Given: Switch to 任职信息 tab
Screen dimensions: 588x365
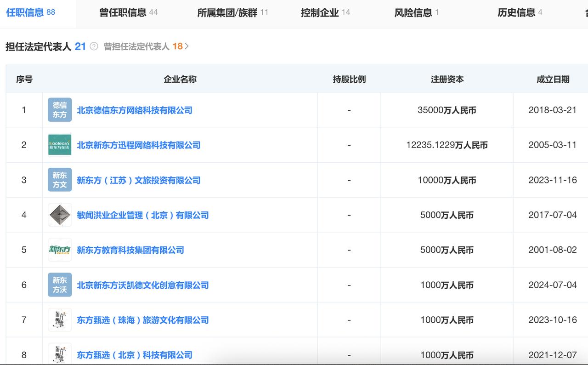Looking at the screenshot, I should [30, 12].
